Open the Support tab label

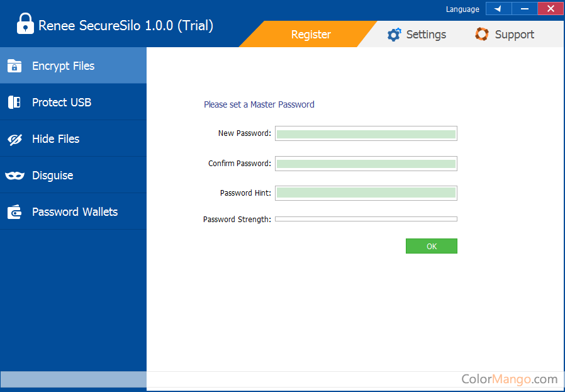click(x=514, y=35)
